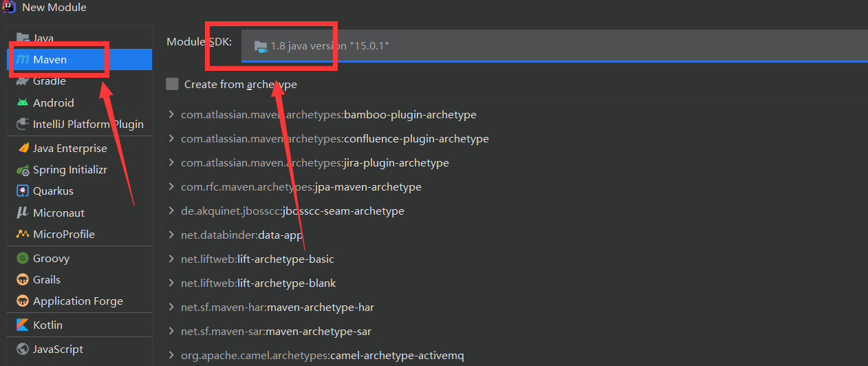
Task: Select text 'confluence-plugin-archetype'
Action: click(416, 139)
